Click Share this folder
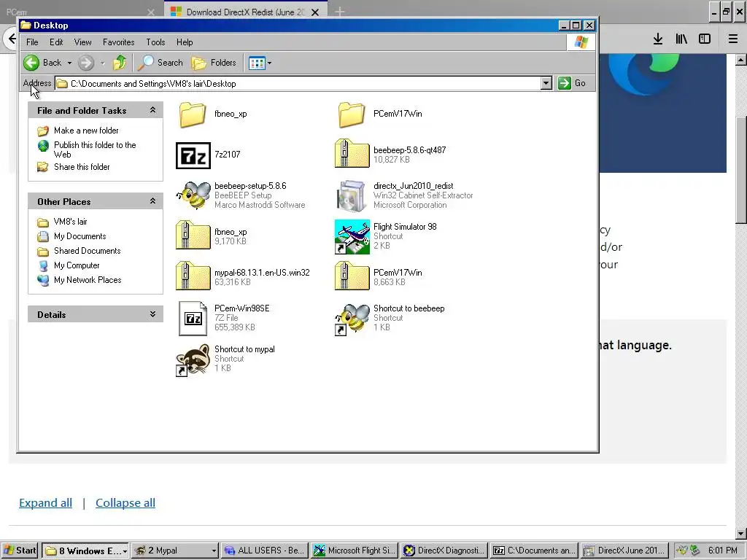The height and width of the screenshot is (560, 747). point(82,167)
